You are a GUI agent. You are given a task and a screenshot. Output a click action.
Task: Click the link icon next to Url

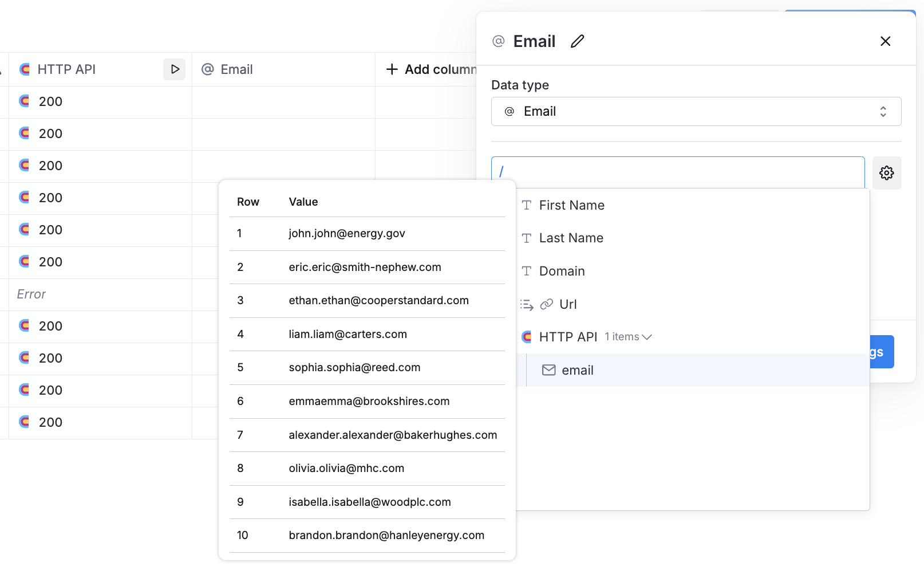pos(547,304)
